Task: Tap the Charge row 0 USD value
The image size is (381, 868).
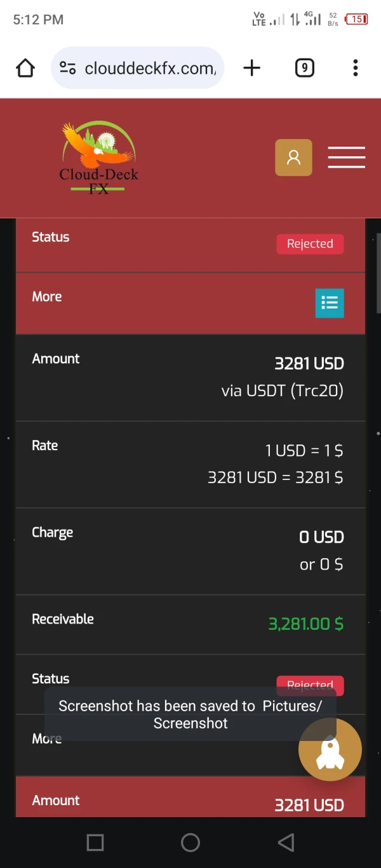Action: [321, 537]
